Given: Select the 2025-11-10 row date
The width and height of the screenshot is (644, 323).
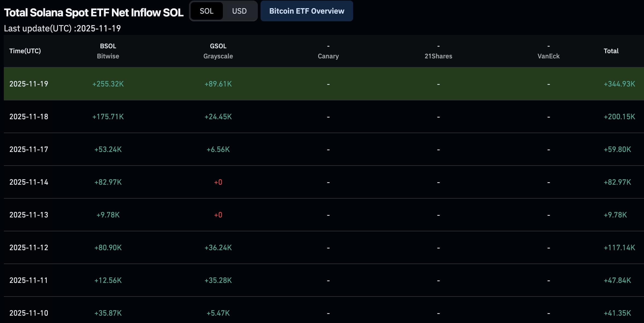Looking at the screenshot, I should point(29,313).
